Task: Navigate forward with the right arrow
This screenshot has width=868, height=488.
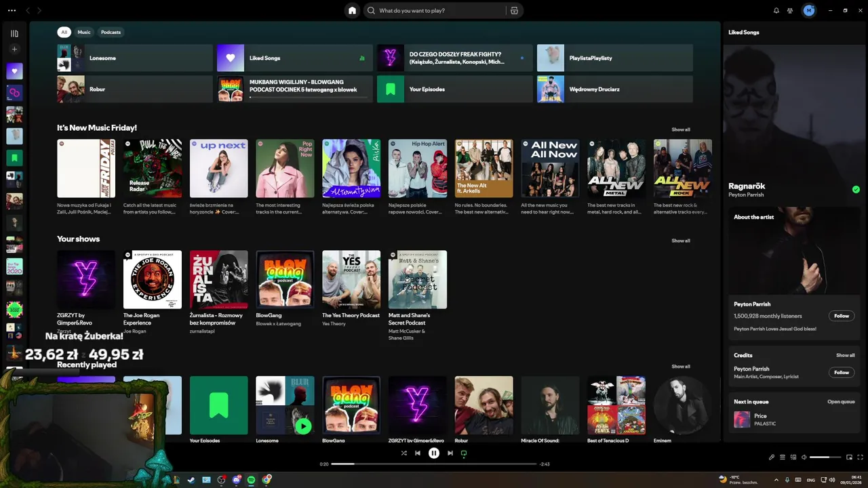Action: coord(39,10)
